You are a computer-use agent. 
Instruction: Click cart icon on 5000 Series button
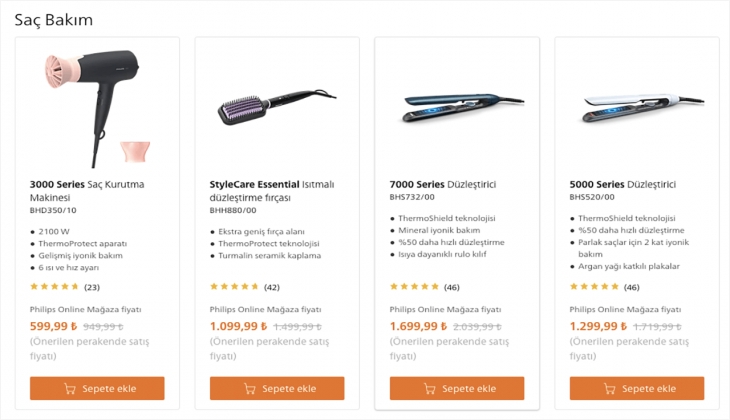click(610, 389)
